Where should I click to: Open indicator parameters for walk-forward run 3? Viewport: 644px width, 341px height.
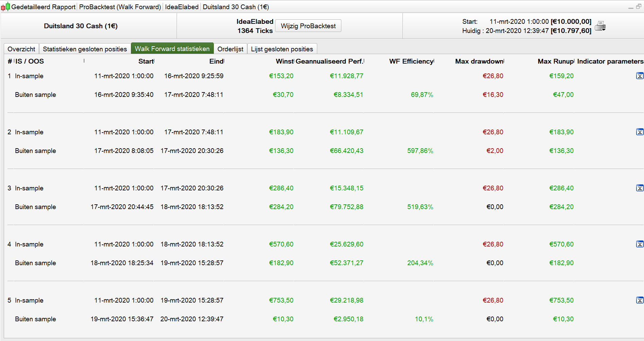(640, 188)
